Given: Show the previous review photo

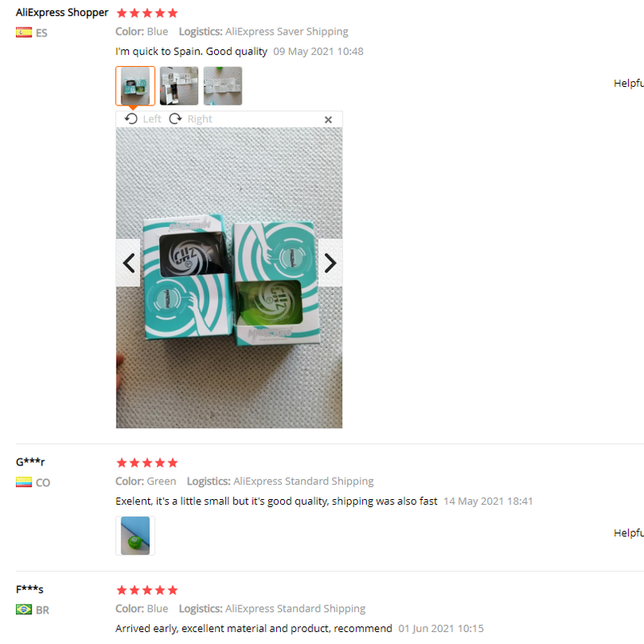Looking at the screenshot, I should pos(129,263).
